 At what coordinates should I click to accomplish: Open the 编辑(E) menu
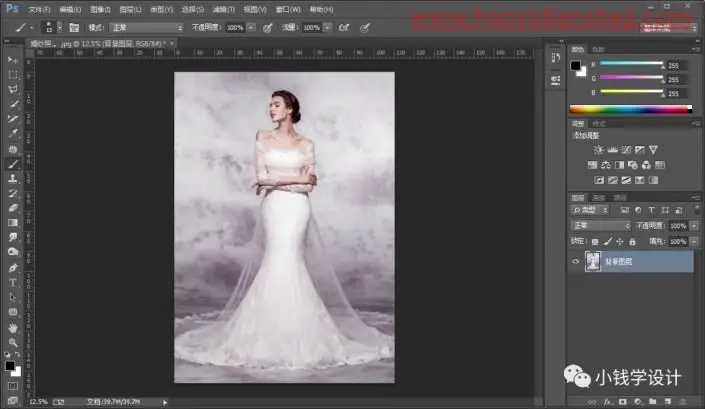[70, 9]
